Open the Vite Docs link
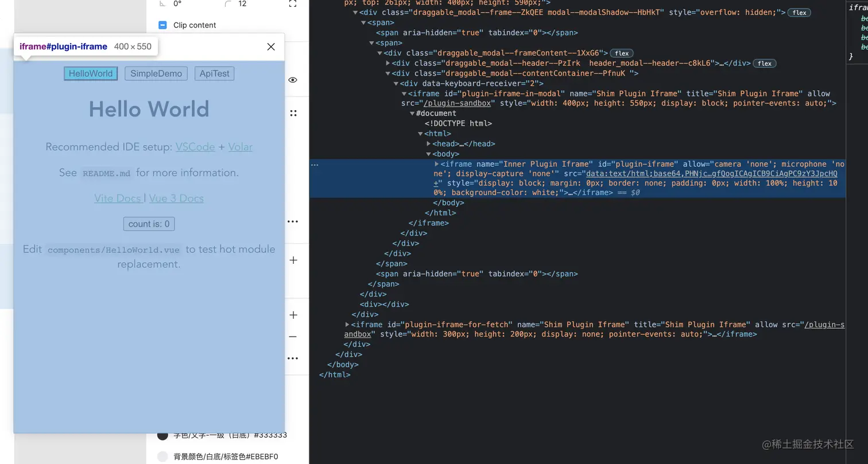The height and width of the screenshot is (464, 868). tap(118, 198)
